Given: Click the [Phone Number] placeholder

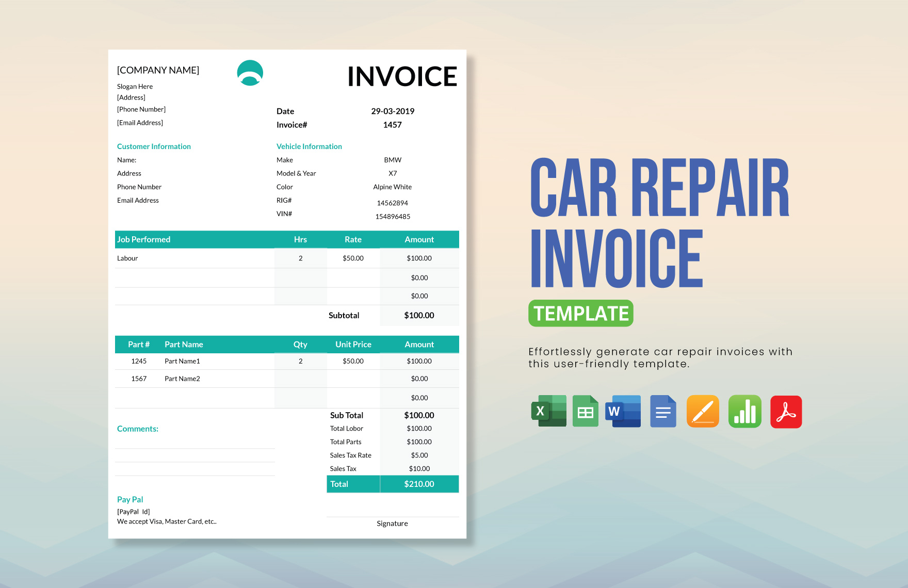Looking at the screenshot, I should click(141, 109).
